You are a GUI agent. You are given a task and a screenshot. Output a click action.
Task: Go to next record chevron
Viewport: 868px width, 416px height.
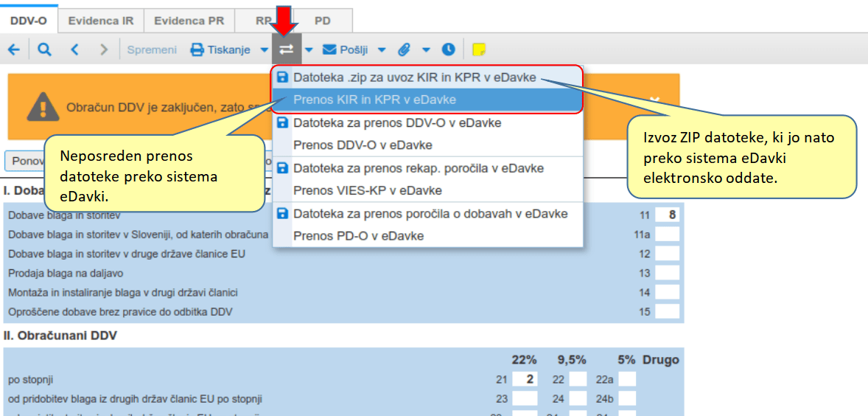[104, 50]
